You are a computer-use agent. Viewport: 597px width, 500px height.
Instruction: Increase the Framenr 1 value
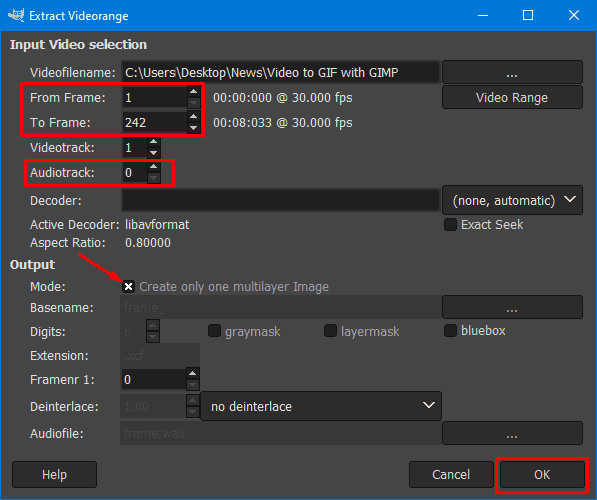click(x=193, y=373)
